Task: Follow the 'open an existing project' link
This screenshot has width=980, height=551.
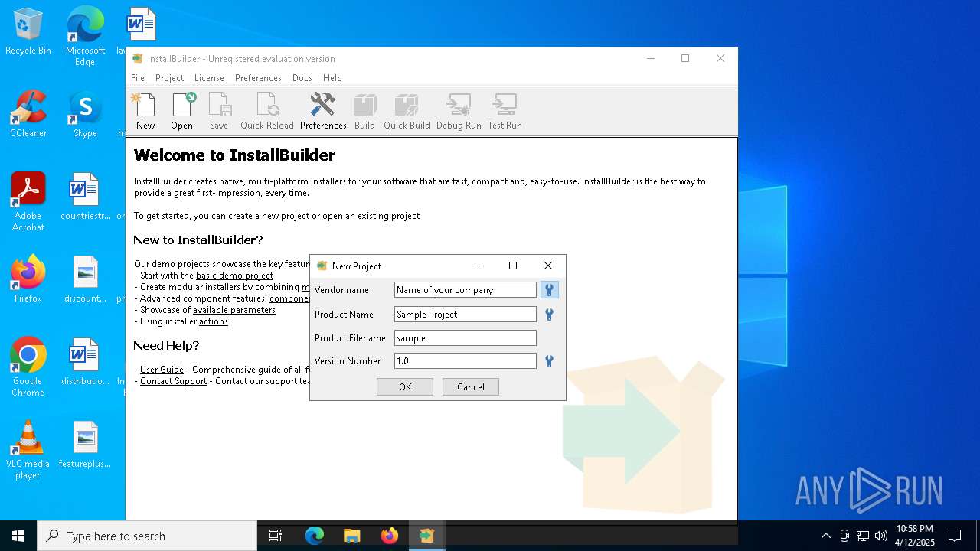Action: 371,217
